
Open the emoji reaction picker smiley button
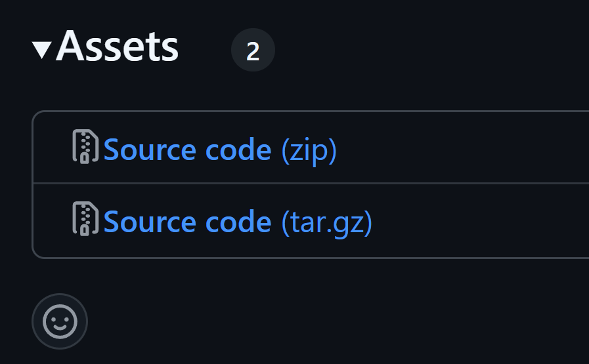click(60, 321)
